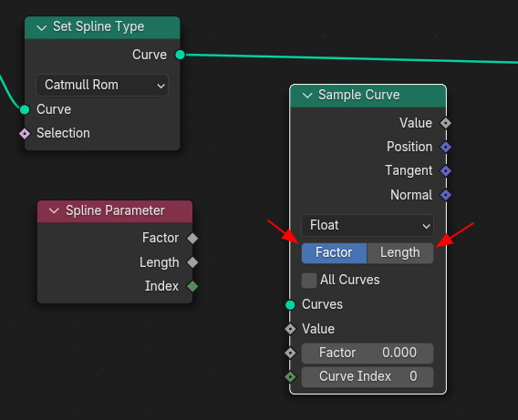This screenshot has height=420, width=518.
Task: Click Set Spline Type Curve output socket
Action: 180,55
